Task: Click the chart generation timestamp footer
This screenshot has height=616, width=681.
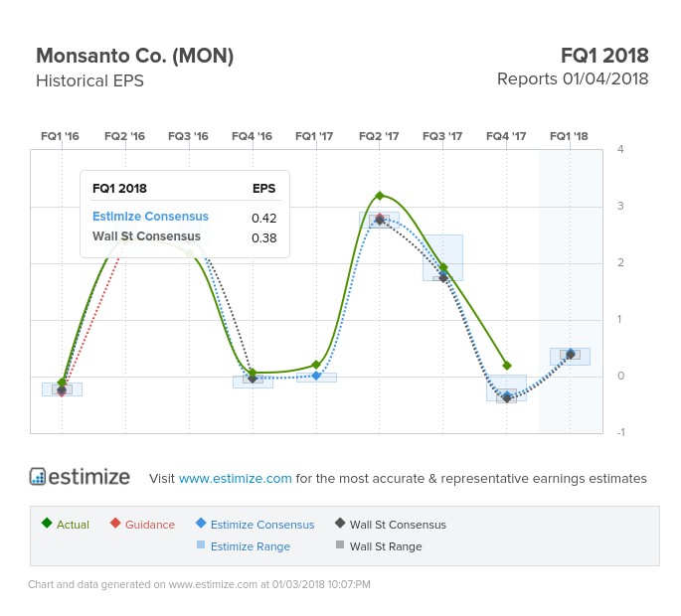Action: tap(200, 584)
